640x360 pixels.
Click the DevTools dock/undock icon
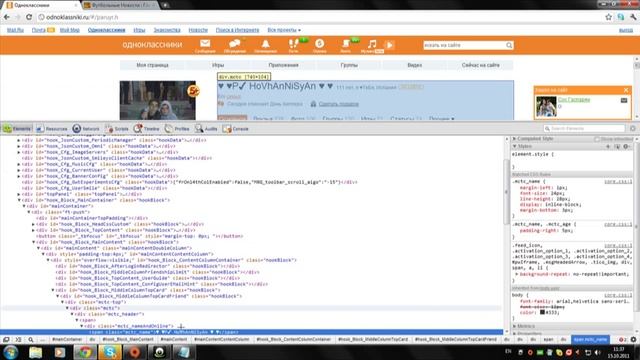click(6, 339)
